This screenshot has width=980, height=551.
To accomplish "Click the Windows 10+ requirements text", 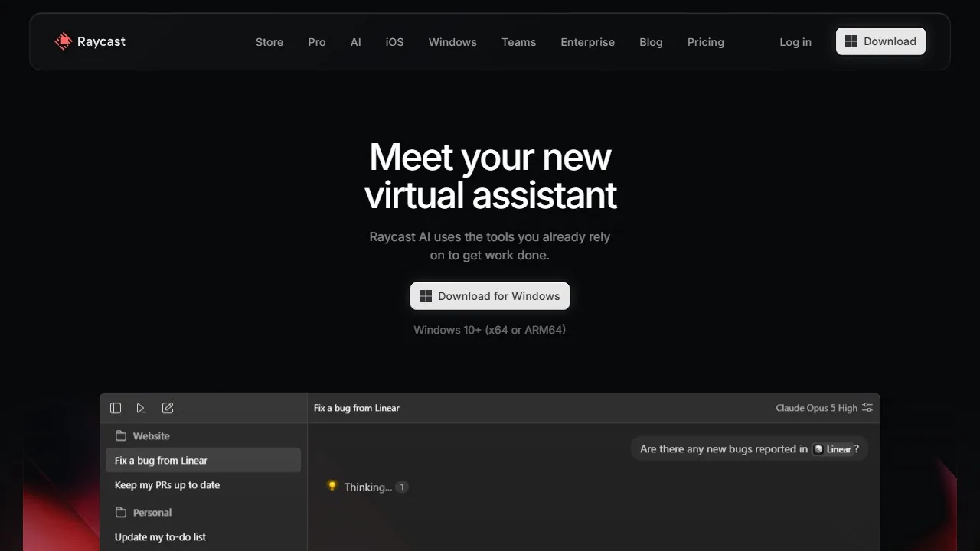I will tap(490, 330).
